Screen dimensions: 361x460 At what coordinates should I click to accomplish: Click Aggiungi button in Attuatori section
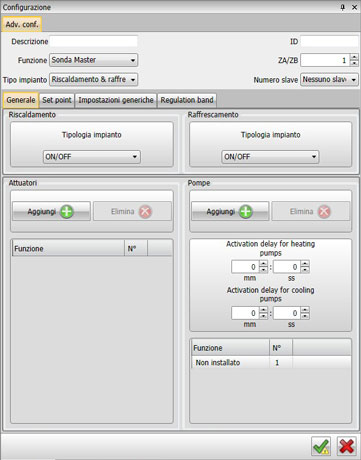[51, 211]
